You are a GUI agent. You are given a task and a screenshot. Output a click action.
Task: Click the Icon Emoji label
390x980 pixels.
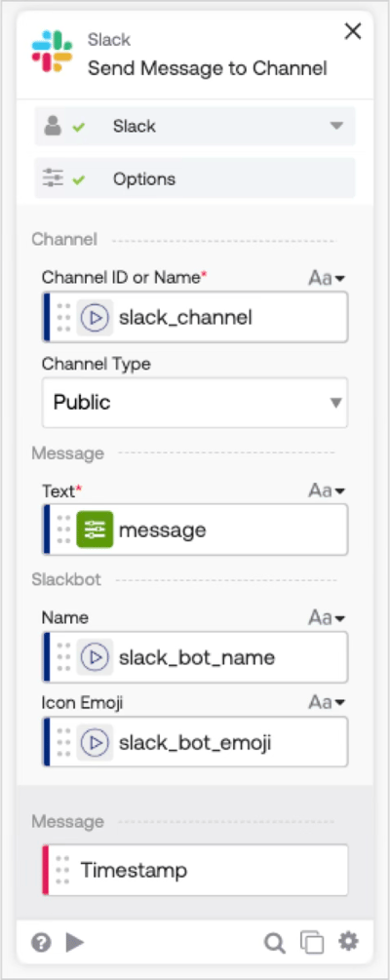click(83, 702)
